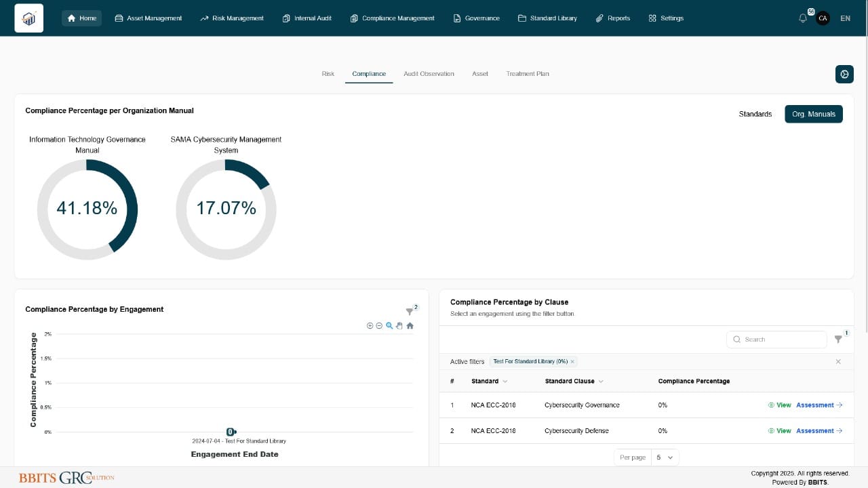Click the chart zoom in icon
Screen dimensions: 868x488
click(x=370, y=326)
